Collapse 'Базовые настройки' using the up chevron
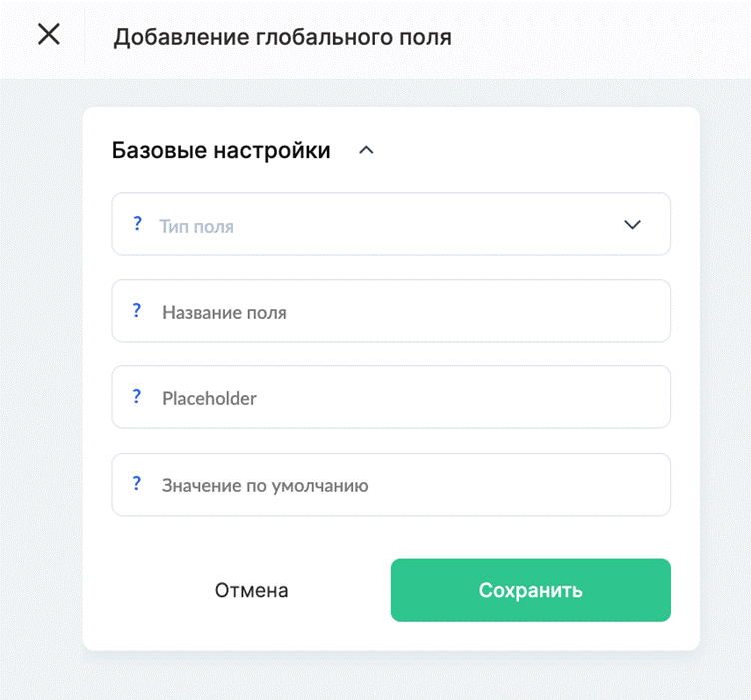 click(x=366, y=151)
